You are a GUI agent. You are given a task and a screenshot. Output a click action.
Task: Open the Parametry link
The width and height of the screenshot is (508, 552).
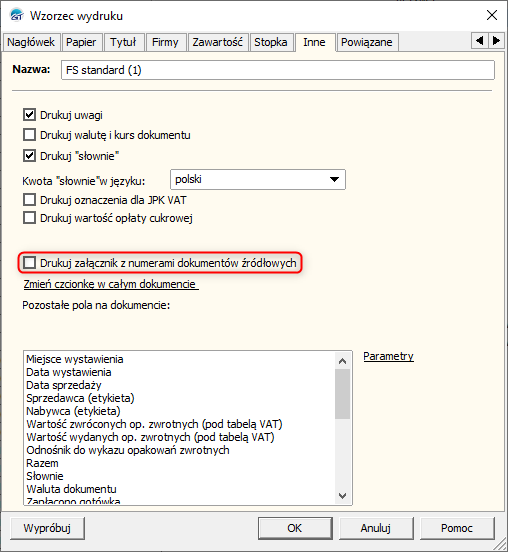pyautogui.click(x=388, y=356)
